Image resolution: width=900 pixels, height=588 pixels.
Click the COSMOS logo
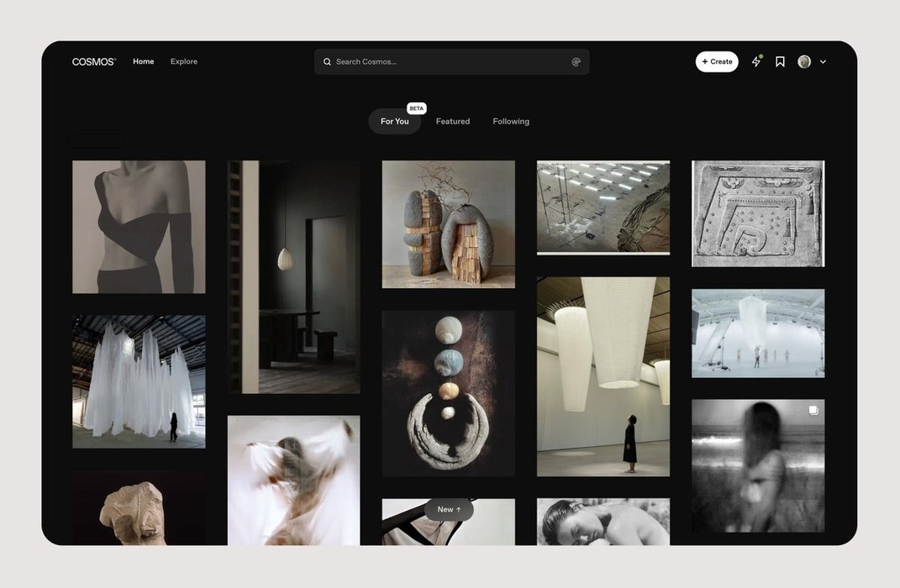[93, 62]
